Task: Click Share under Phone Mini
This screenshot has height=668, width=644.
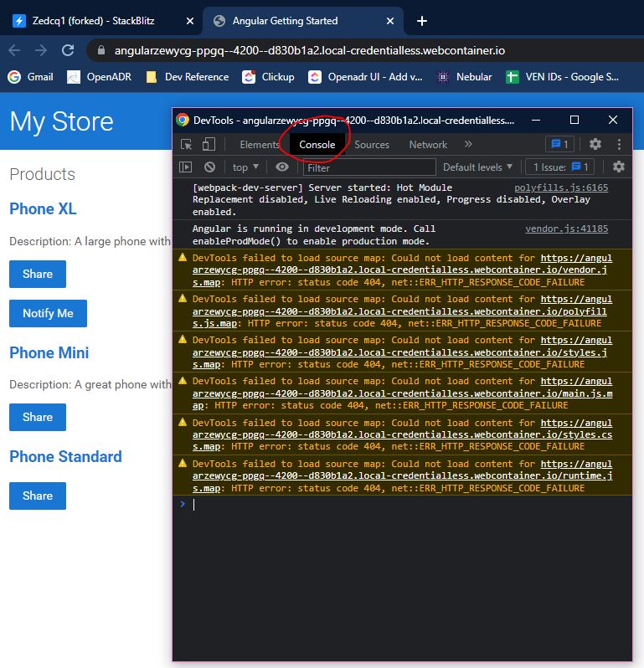Action: click(38, 417)
